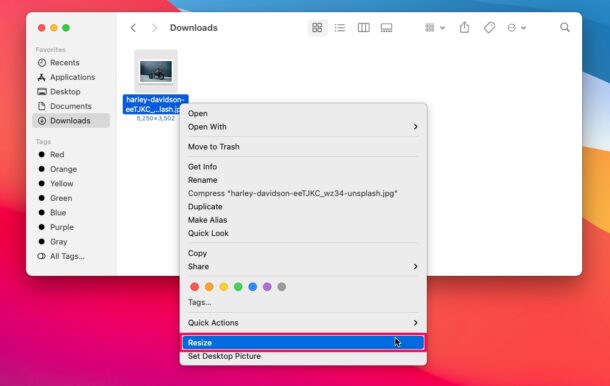
Task: Click the harley-davidson file name label
Action: pos(155,104)
